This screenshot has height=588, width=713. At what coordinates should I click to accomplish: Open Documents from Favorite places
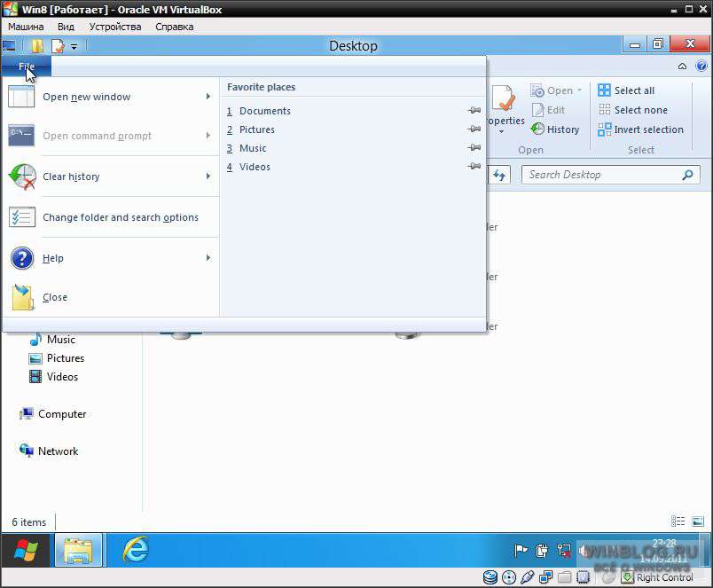pos(264,111)
